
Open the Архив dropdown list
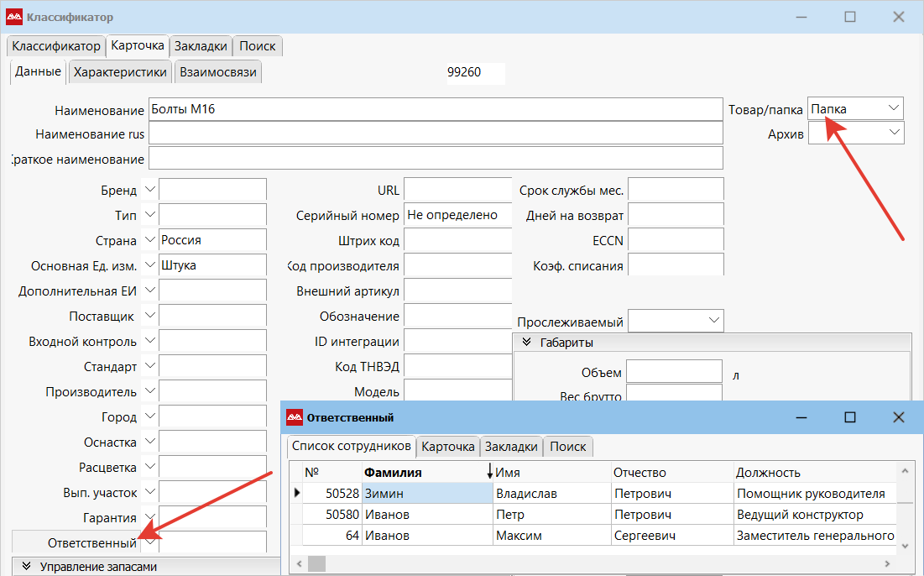click(893, 134)
